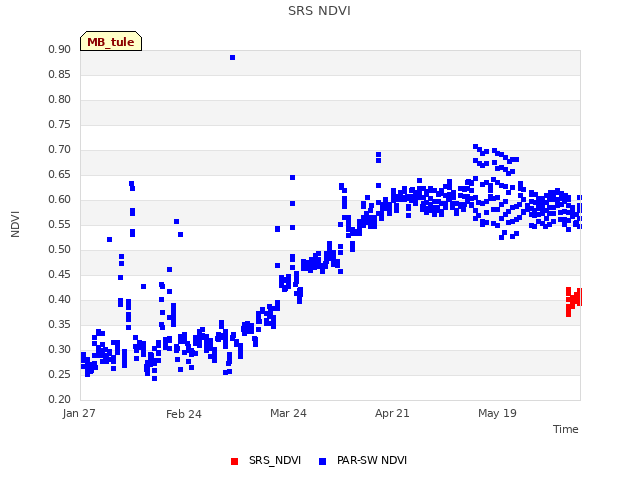Click the Time x-axis title

click(565, 429)
